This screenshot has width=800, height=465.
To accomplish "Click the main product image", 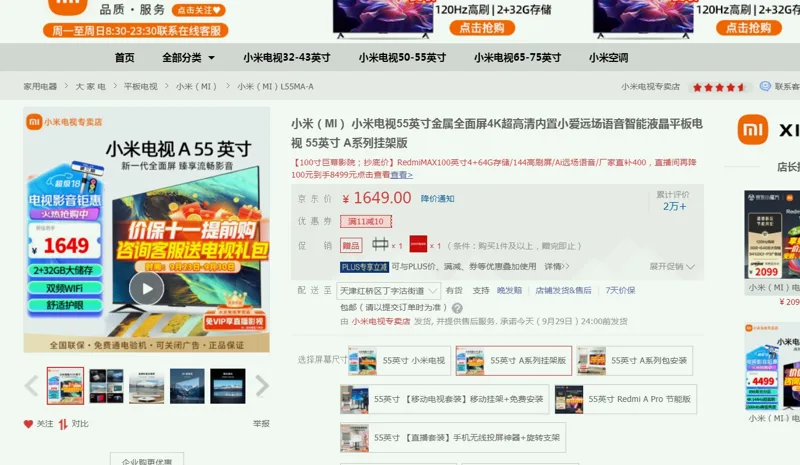I will (x=146, y=230).
